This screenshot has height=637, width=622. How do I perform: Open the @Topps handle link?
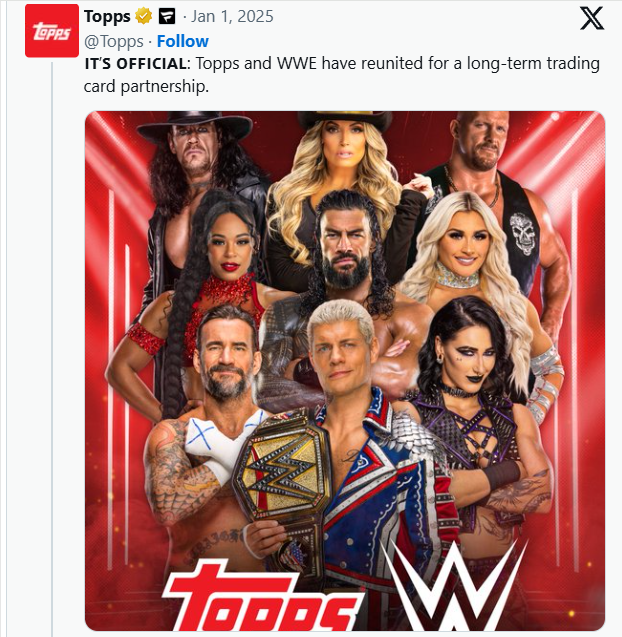[x=114, y=41]
